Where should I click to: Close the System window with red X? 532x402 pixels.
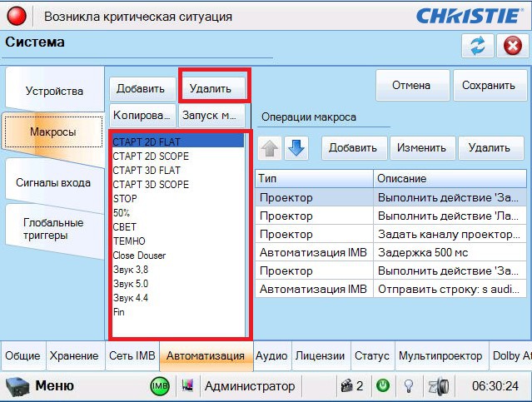(x=512, y=46)
